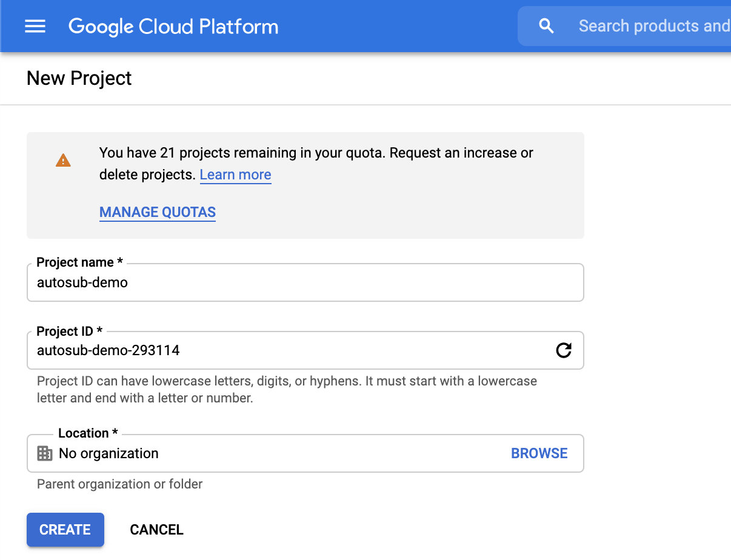The height and width of the screenshot is (560, 731).
Task: Click into the Project name field
Action: 305,283
